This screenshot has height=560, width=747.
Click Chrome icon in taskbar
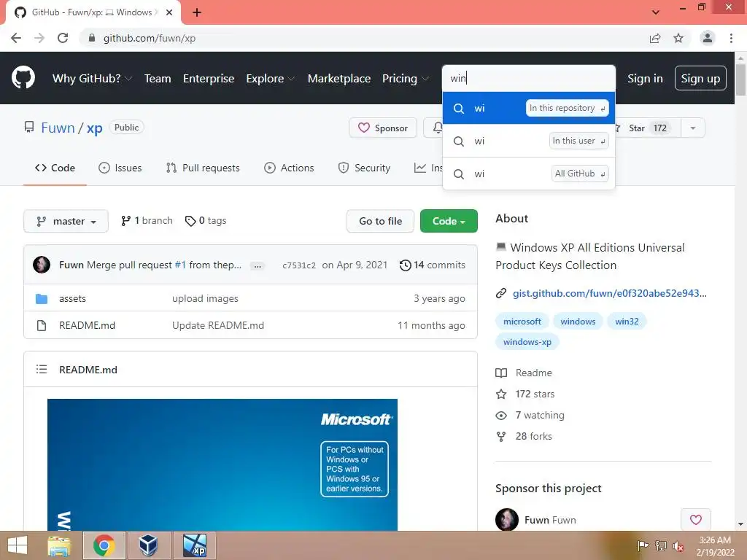click(104, 545)
